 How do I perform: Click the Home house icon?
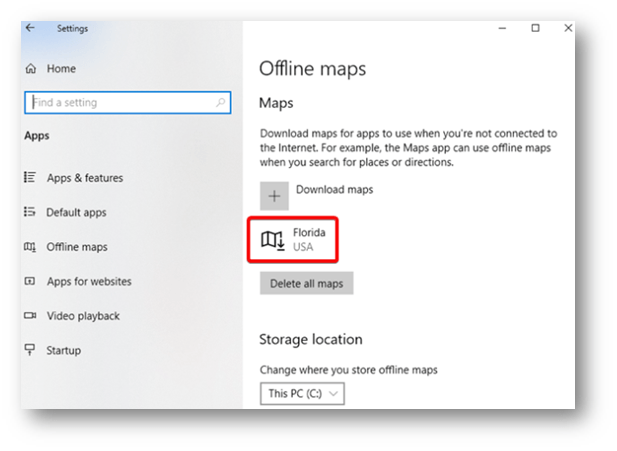[31, 69]
